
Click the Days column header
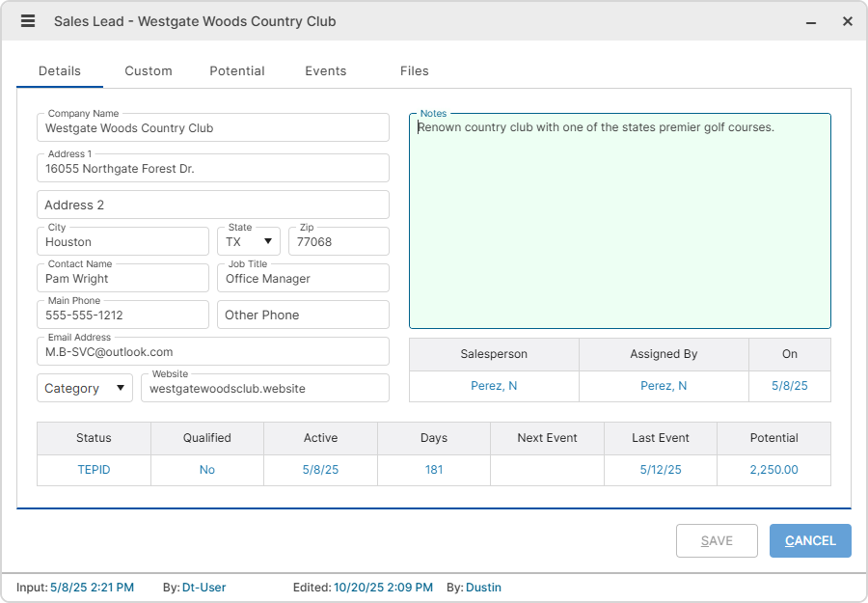coord(434,438)
